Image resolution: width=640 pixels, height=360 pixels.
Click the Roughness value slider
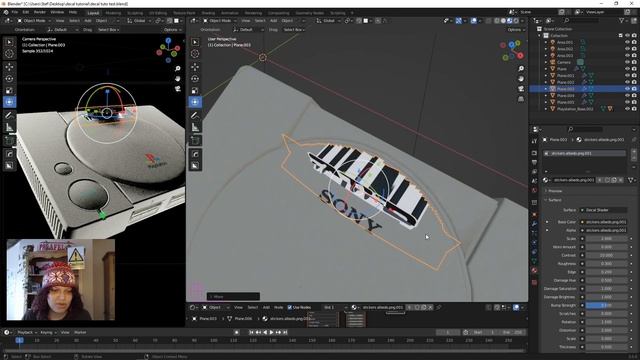pos(607,264)
